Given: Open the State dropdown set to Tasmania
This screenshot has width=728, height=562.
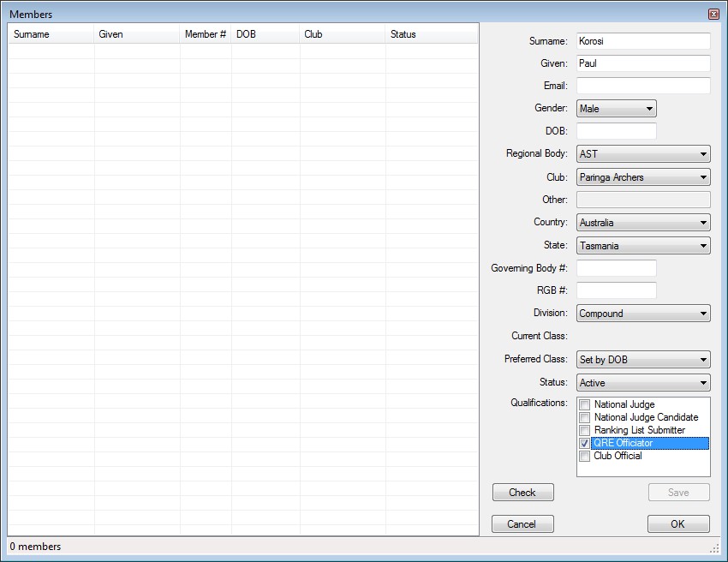Looking at the screenshot, I should tap(643, 246).
